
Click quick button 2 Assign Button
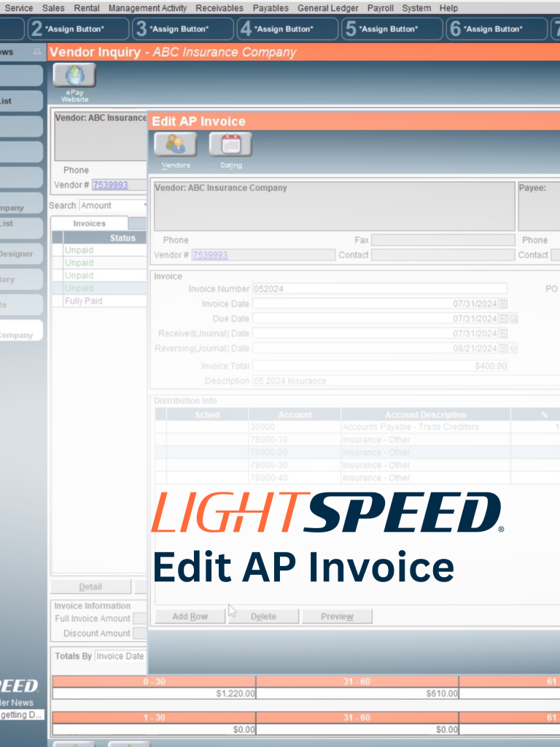coord(77,29)
